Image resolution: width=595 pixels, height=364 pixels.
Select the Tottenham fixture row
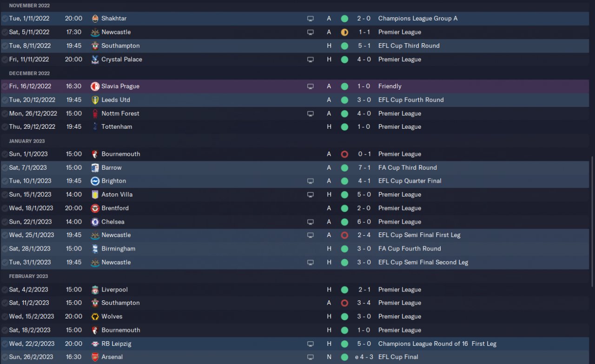click(209, 127)
